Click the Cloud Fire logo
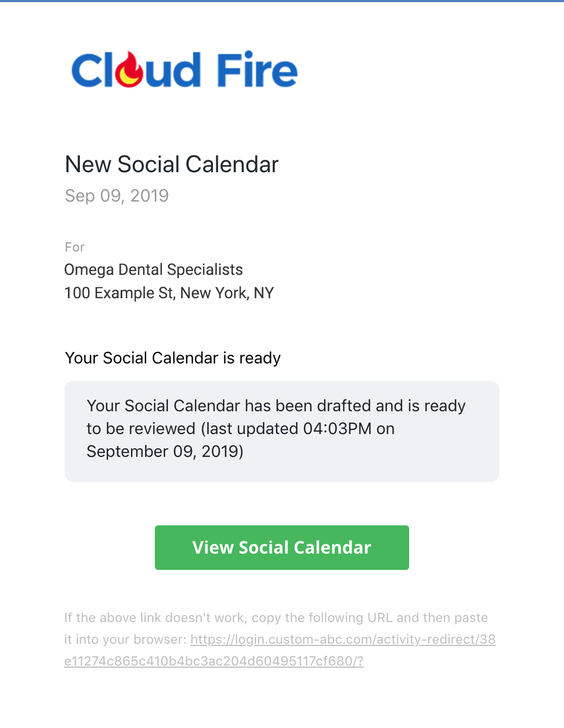The image size is (564, 728). 185,70
